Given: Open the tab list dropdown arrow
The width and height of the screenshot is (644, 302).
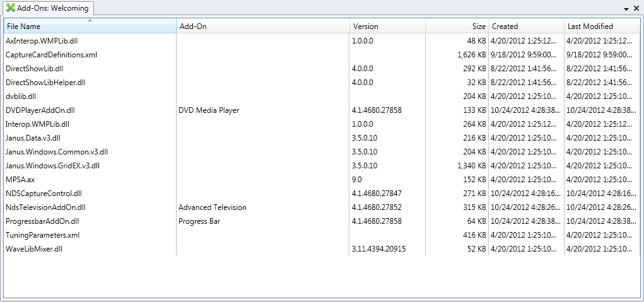Looking at the screenshot, I should coord(626,9).
